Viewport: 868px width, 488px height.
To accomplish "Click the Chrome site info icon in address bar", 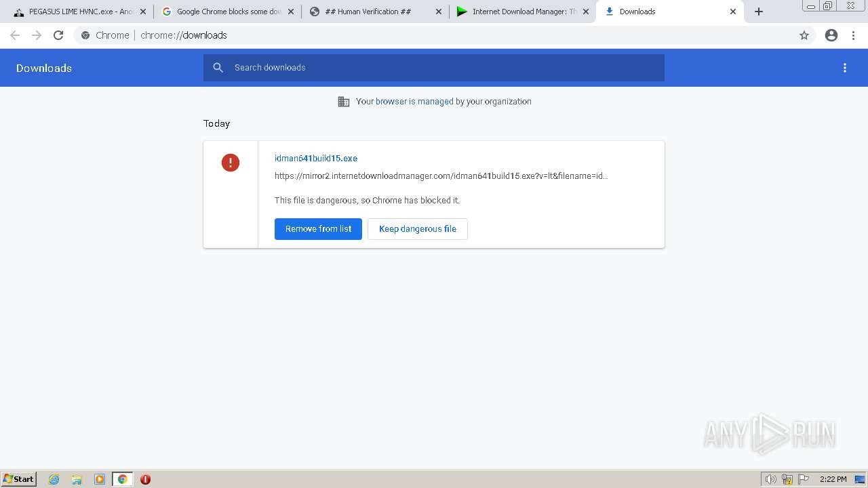I will [x=85, y=35].
